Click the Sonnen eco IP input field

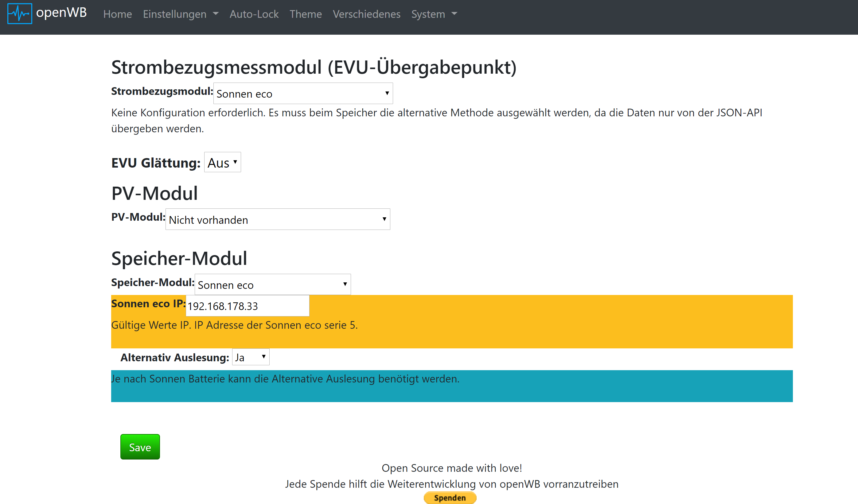[247, 306]
